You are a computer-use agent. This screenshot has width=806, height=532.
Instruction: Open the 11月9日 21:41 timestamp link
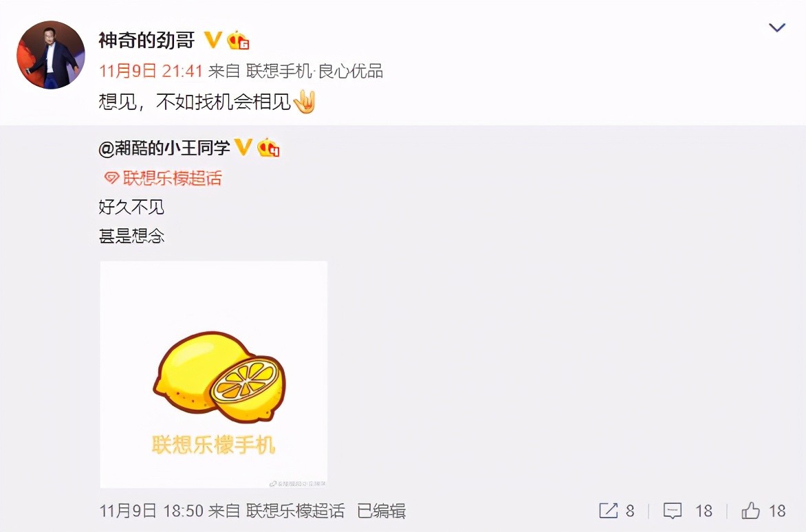click(x=151, y=71)
